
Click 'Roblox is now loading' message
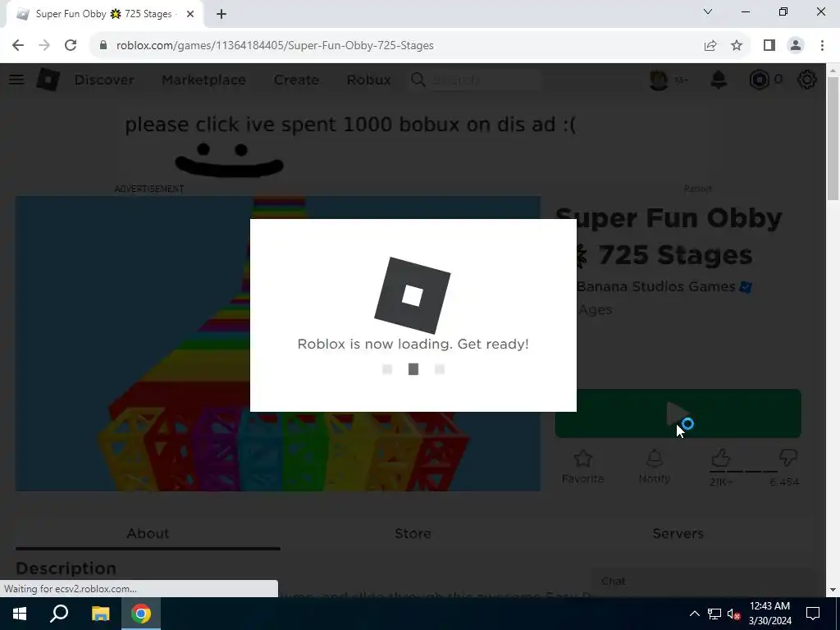(x=413, y=344)
